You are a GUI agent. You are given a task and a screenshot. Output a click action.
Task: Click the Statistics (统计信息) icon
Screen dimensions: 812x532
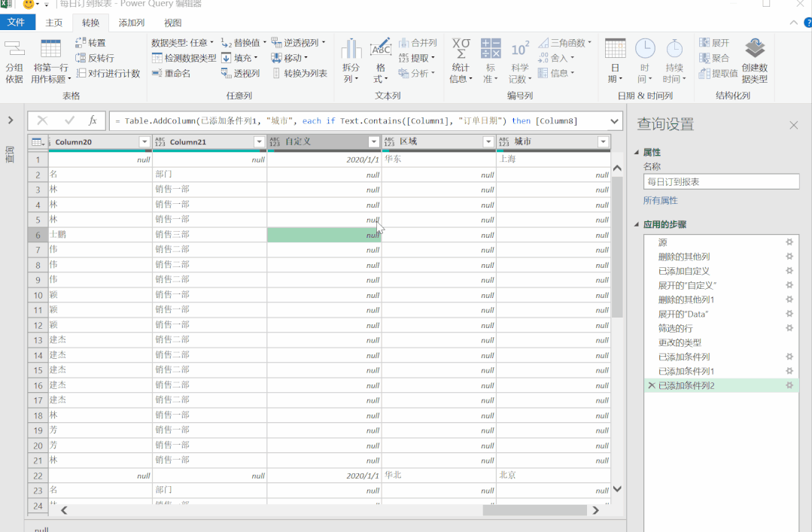[461, 48]
